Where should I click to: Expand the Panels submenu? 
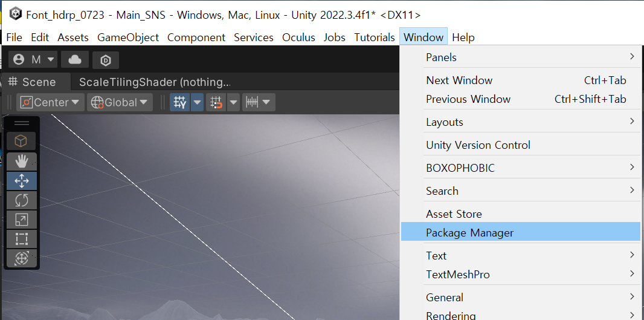point(520,57)
